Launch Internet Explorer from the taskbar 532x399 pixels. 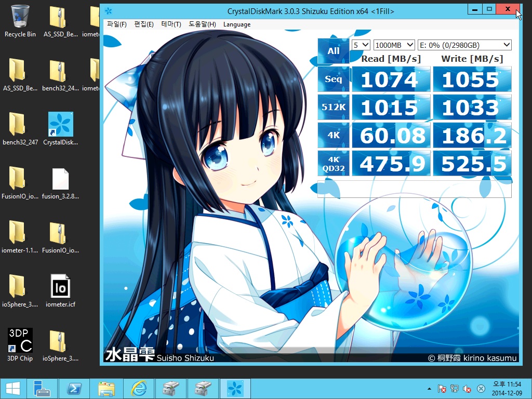139,389
